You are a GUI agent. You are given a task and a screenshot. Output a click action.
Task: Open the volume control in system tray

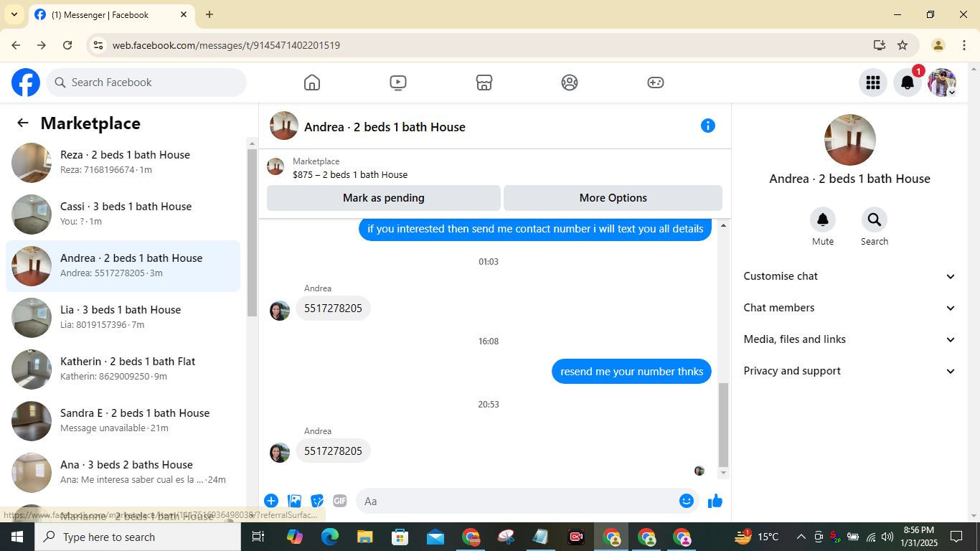coord(887,537)
